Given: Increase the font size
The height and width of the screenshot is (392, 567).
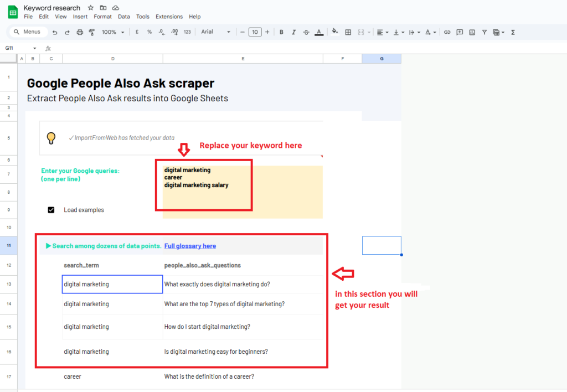Looking at the screenshot, I should [267, 32].
